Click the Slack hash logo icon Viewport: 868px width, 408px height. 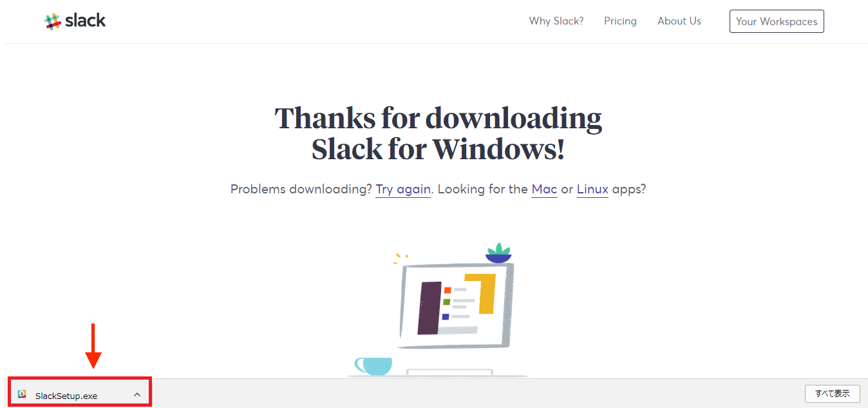point(53,20)
